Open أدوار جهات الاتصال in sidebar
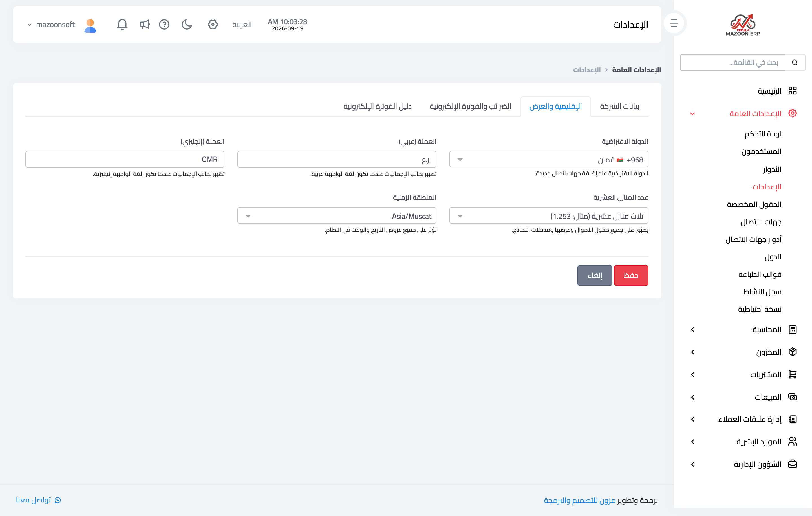 [x=753, y=239]
